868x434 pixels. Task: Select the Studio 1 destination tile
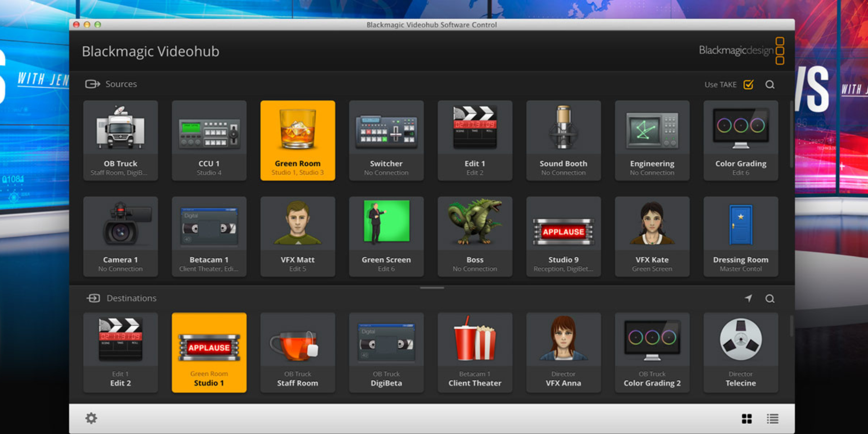[209, 353]
